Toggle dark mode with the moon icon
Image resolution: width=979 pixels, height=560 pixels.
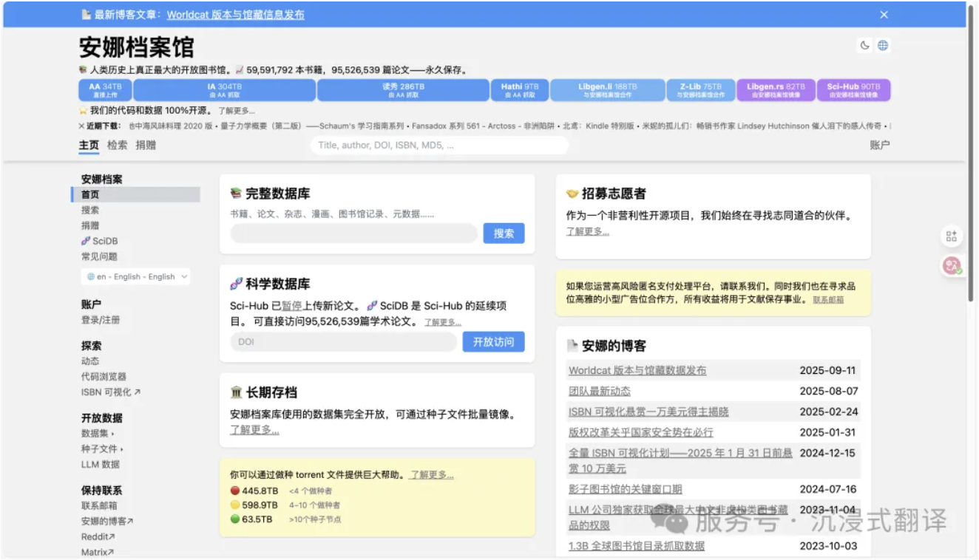tap(864, 46)
